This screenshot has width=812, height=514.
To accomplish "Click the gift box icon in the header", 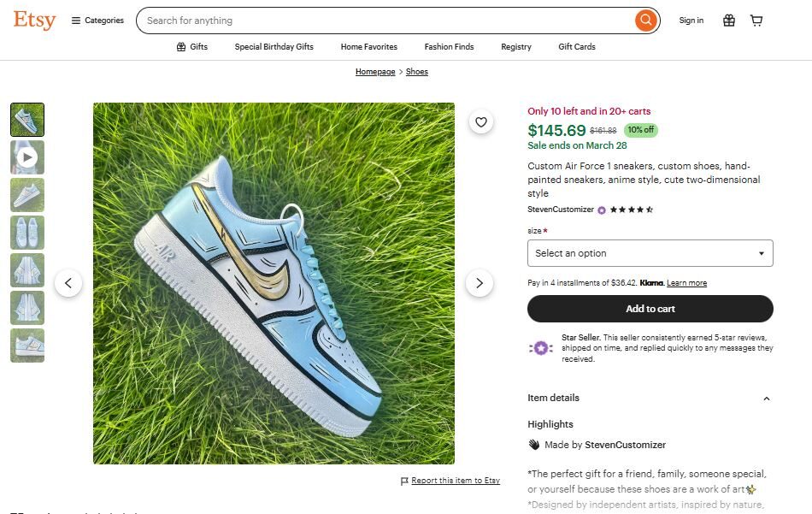I will coord(729,20).
